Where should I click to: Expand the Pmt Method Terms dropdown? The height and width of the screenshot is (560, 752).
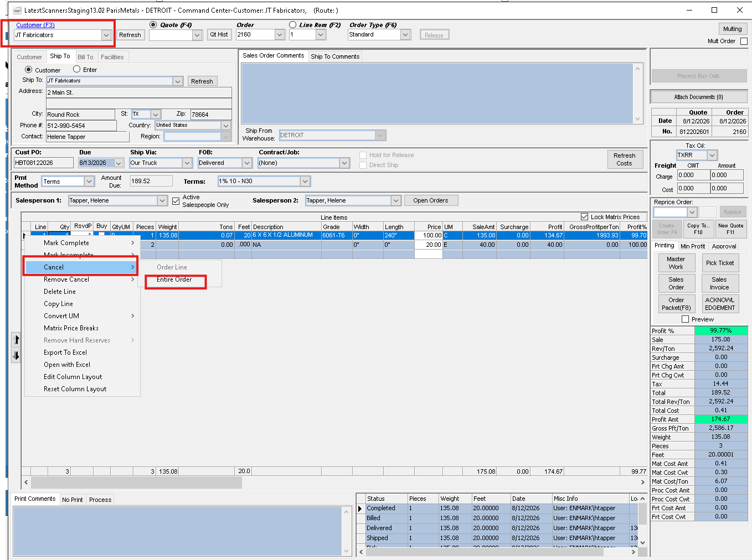click(89, 181)
